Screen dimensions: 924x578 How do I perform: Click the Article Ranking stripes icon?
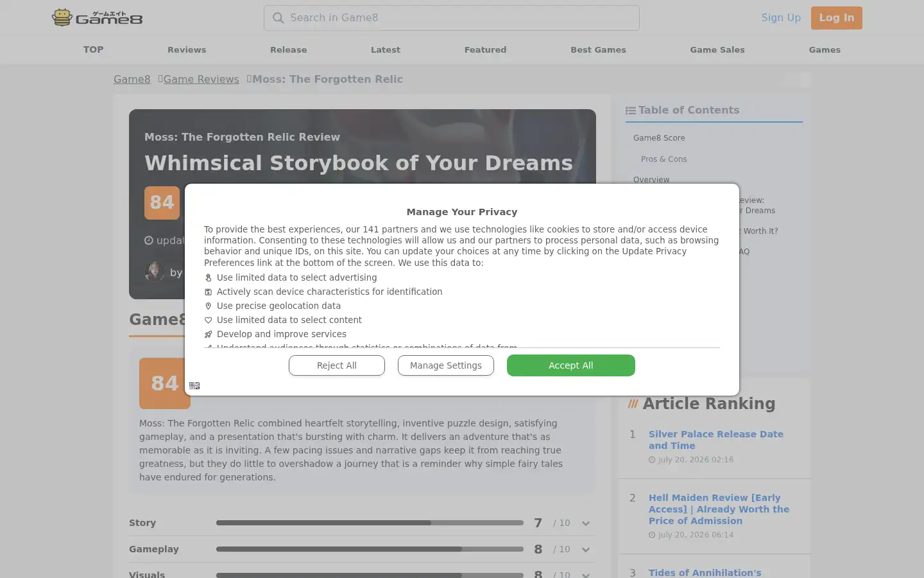point(633,404)
